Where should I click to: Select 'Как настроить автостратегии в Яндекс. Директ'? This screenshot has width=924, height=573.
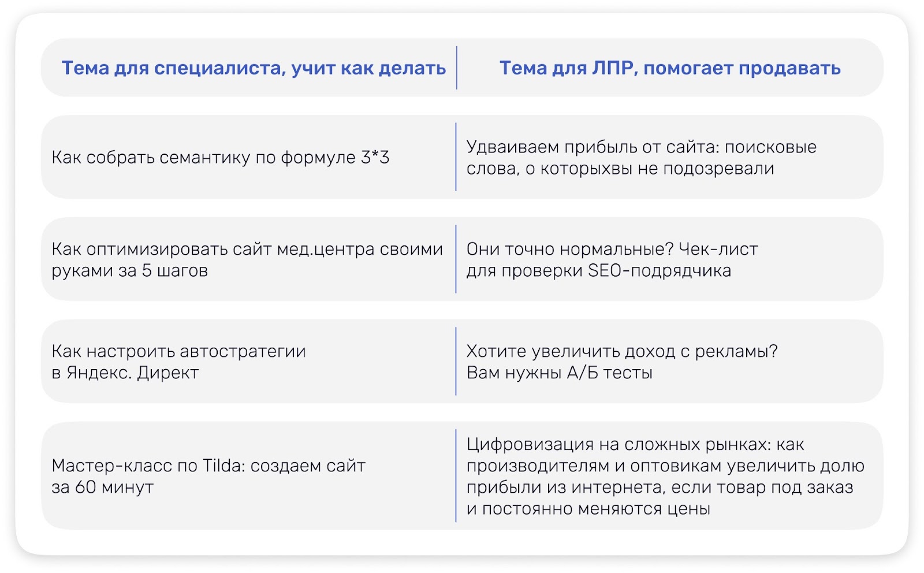tap(178, 362)
